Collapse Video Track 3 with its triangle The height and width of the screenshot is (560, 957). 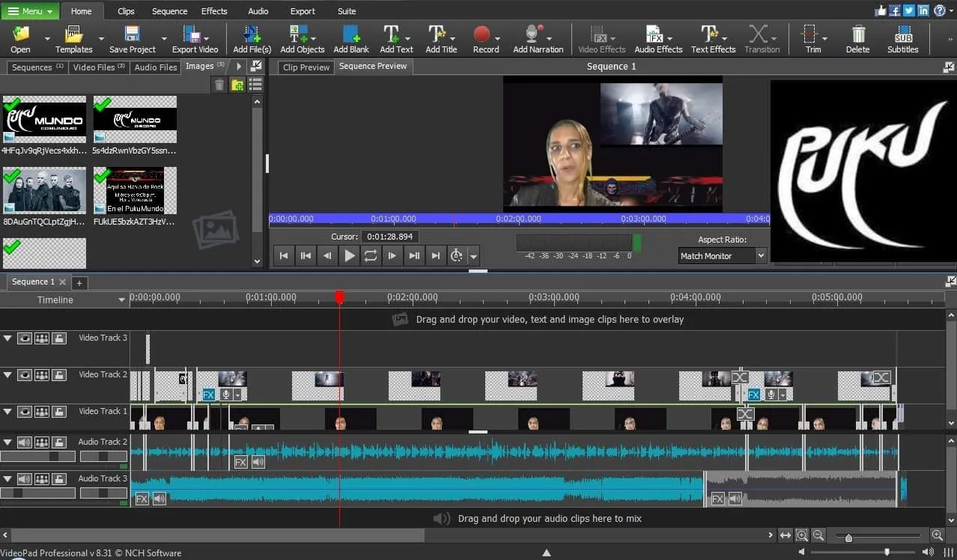click(x=7, y=338)
